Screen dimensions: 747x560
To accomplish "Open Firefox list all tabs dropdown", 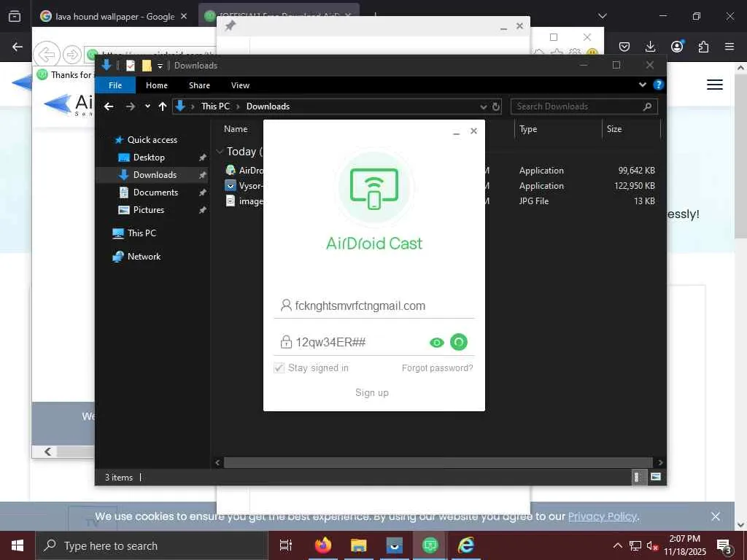I will (602, 16).
